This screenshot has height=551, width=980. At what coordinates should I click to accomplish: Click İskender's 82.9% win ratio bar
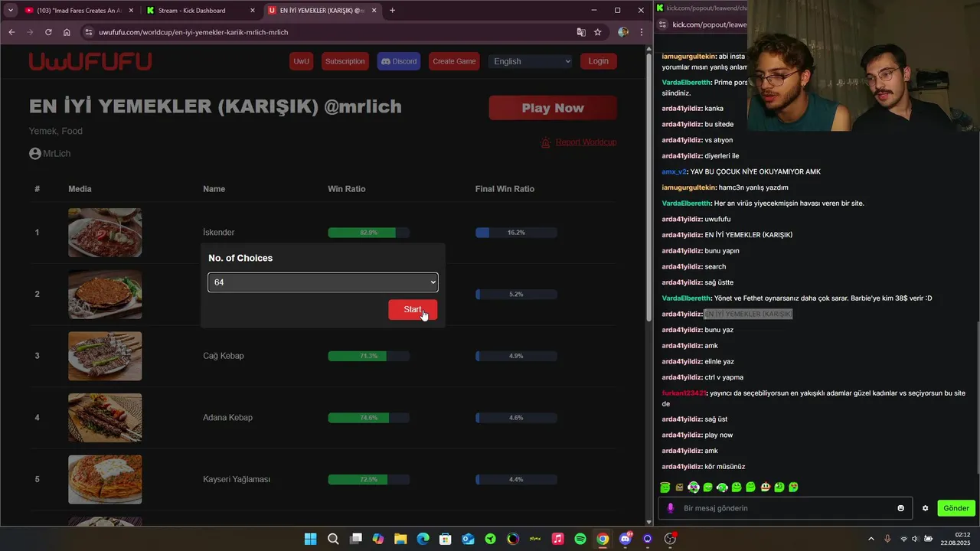pos(368,233)
